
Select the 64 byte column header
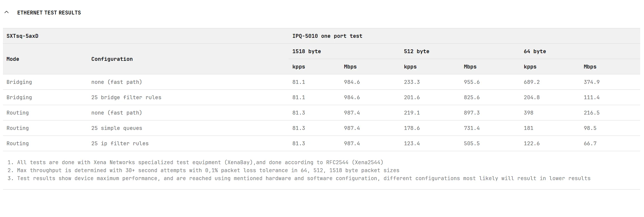[x=535, y=51]
